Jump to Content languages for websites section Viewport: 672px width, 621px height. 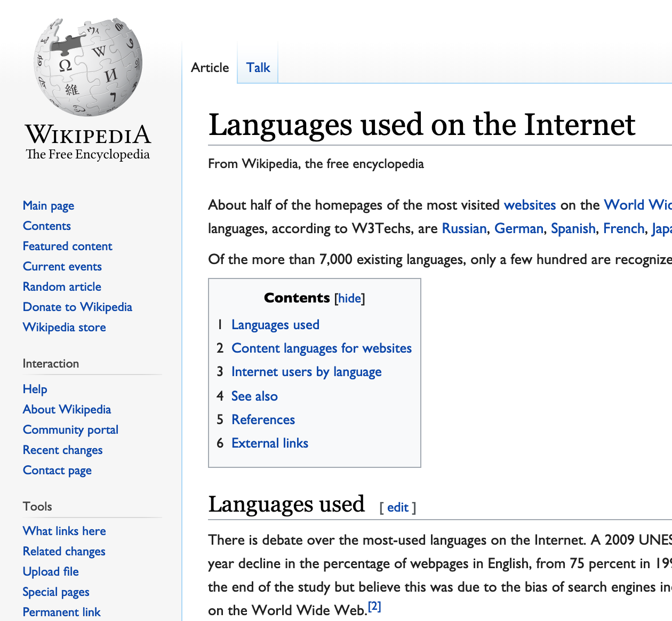[322, 348]
